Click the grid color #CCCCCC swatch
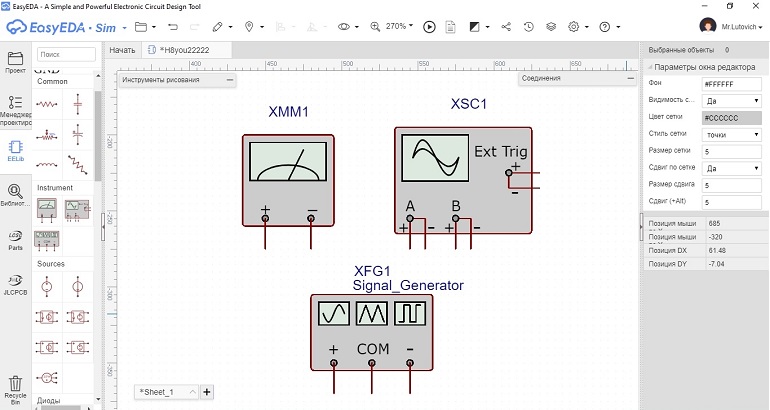770x410 pixels. pos(732,118)
